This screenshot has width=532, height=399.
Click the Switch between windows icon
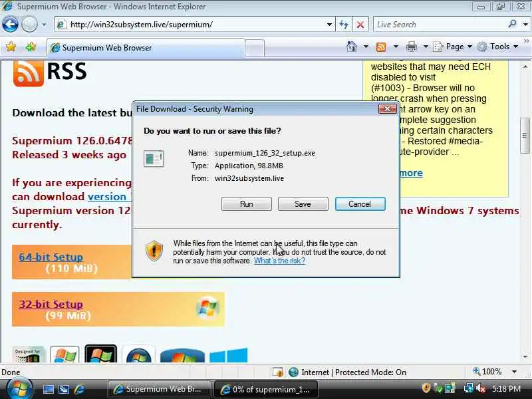[64, 389]
